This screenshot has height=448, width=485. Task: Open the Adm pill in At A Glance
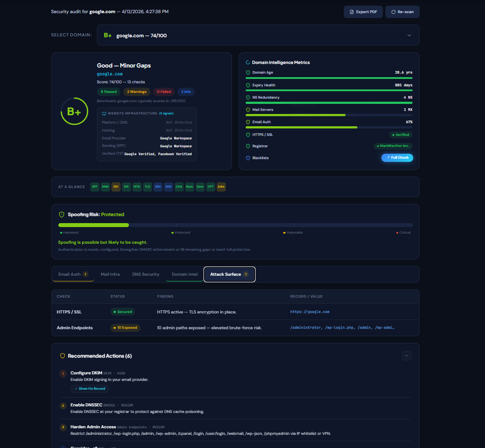(x=221, y=187)
